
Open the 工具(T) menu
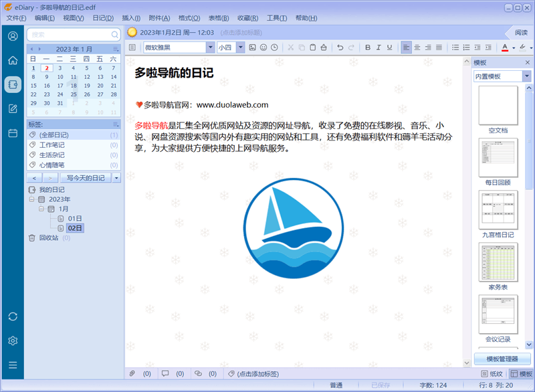tap(276, 18)
